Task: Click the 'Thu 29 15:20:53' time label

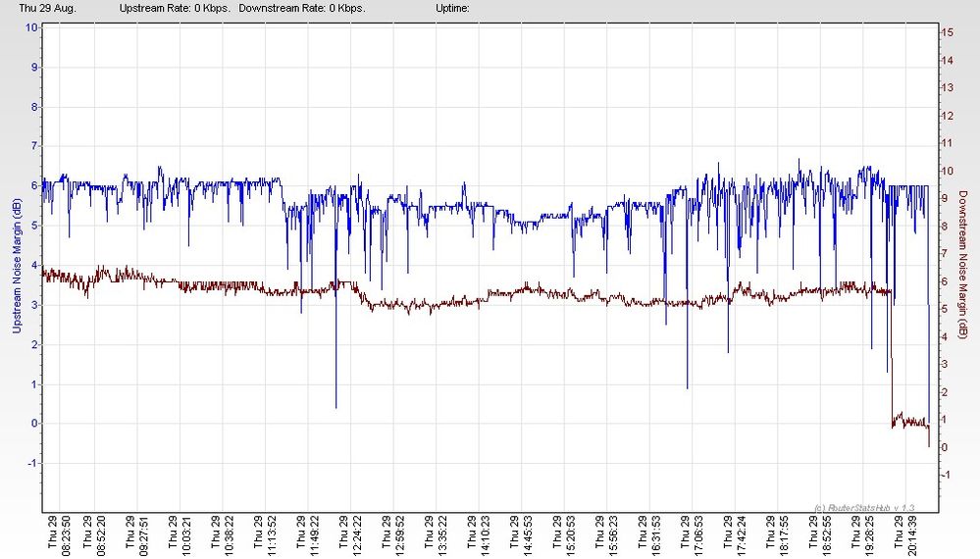Action: point(564,535)
